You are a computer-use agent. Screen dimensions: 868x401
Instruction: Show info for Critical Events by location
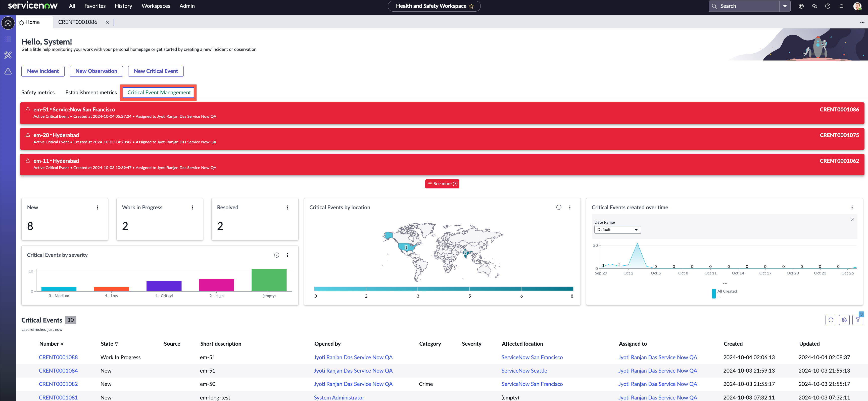pos(559,207)
